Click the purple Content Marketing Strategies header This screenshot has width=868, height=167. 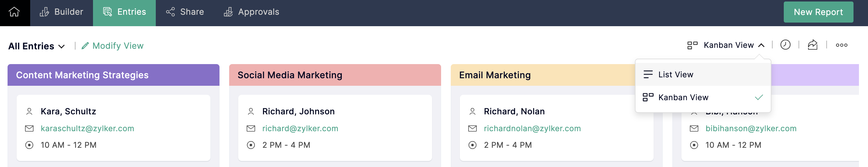click(113, 75)
